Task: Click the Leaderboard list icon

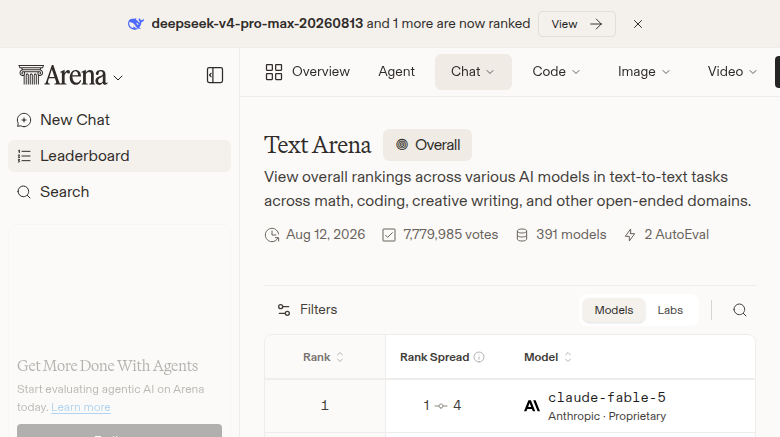Action: click(x=24, y=156)
